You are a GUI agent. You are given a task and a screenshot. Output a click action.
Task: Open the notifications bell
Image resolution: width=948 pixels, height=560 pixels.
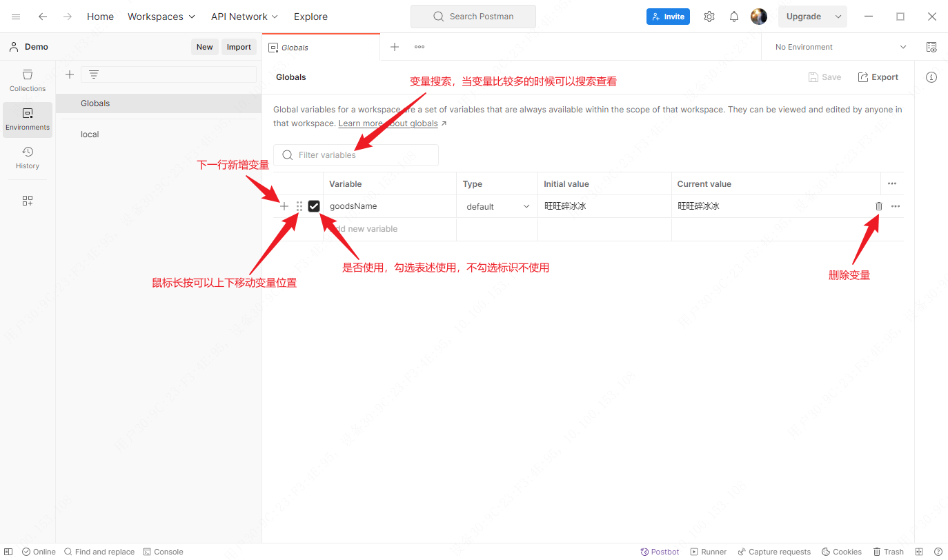pyautogui.click(x=734, y=17)
